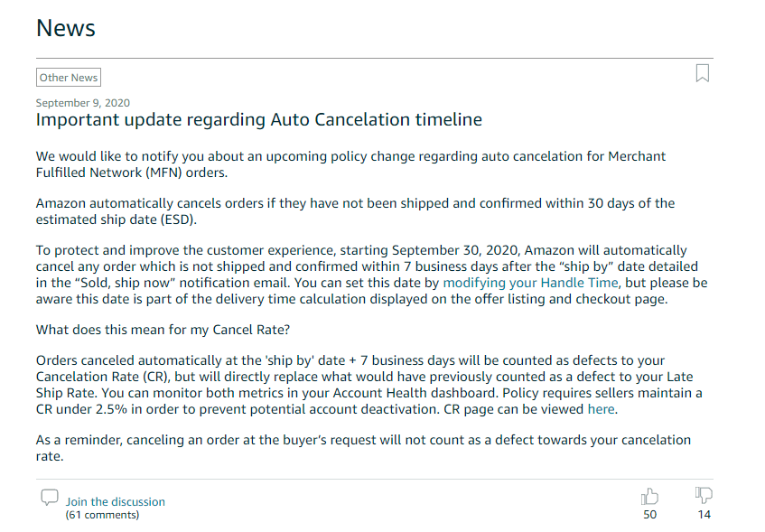Select the News page heading
The image size is (765, 532).
coord(66,28)
